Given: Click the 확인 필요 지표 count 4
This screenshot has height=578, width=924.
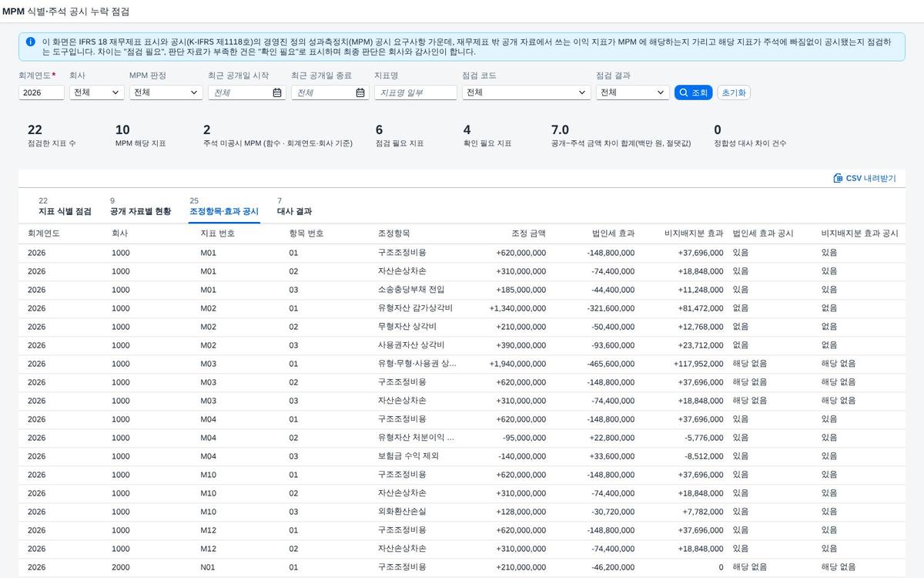Looking at the screenshot, I should pos(467,129).
